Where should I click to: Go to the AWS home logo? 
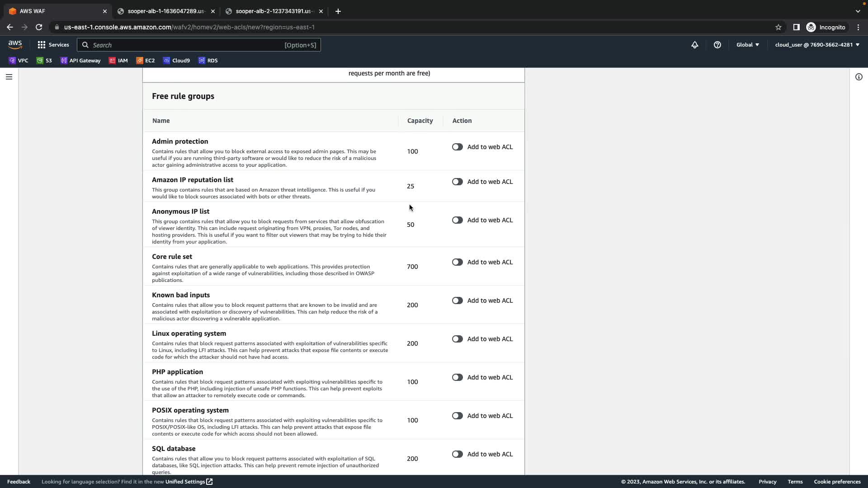coord(15,45)
